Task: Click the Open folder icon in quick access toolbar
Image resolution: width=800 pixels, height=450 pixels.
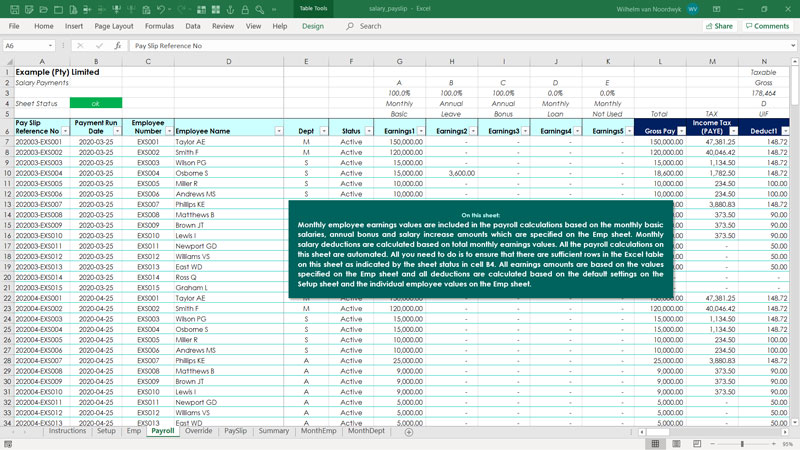Action: pyautogui.click(x=43, y=9)
